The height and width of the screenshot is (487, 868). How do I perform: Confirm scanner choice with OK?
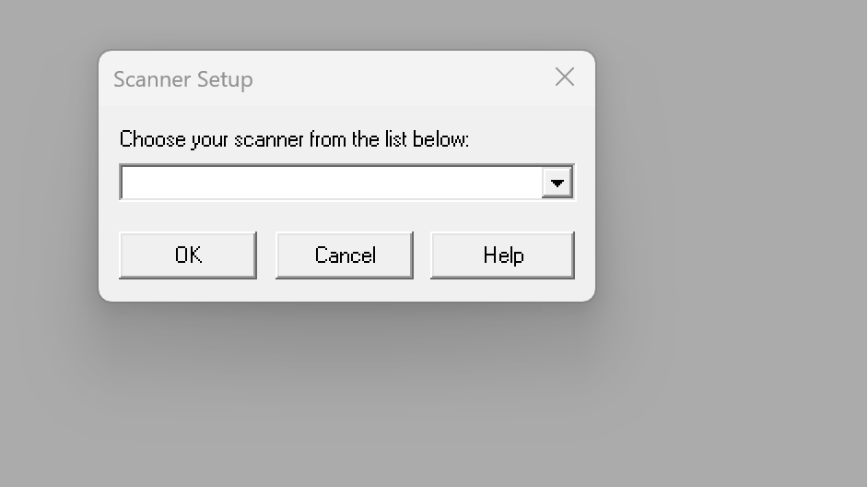coord(188,255)
